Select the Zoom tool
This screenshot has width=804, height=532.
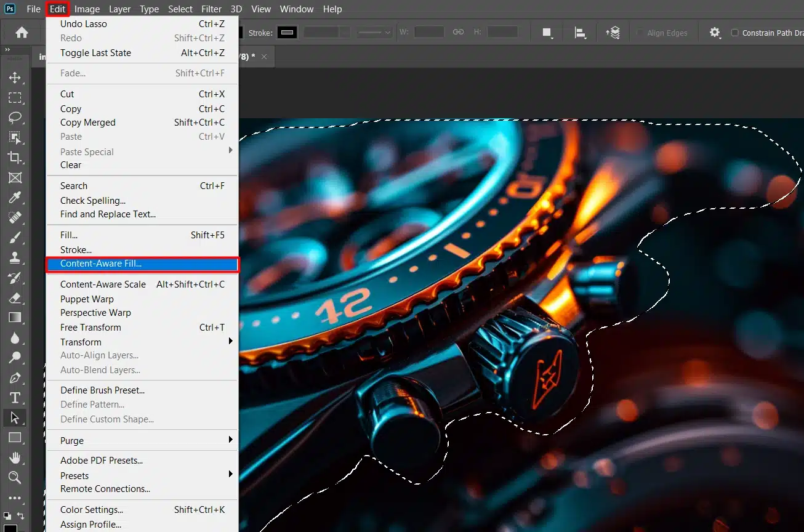15,478
